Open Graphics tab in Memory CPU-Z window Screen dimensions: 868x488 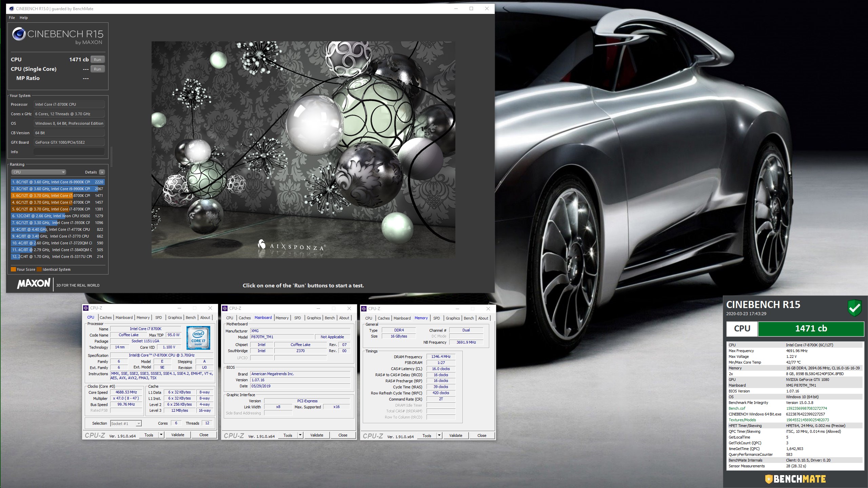coord(453,318)
